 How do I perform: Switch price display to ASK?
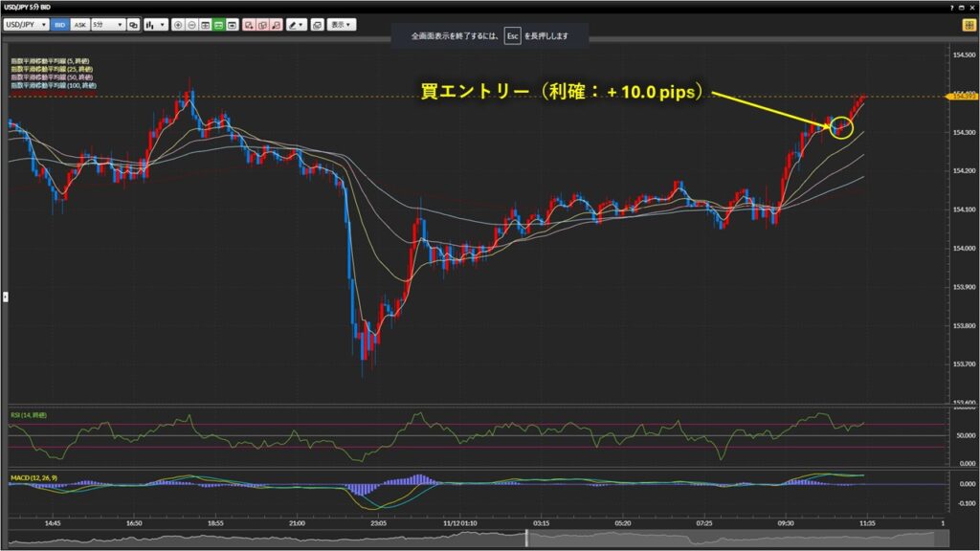click(x=78, y=24)
